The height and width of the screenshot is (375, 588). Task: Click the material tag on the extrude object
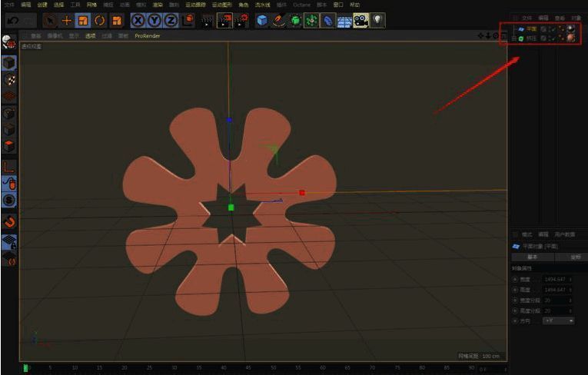click(570, 38)
